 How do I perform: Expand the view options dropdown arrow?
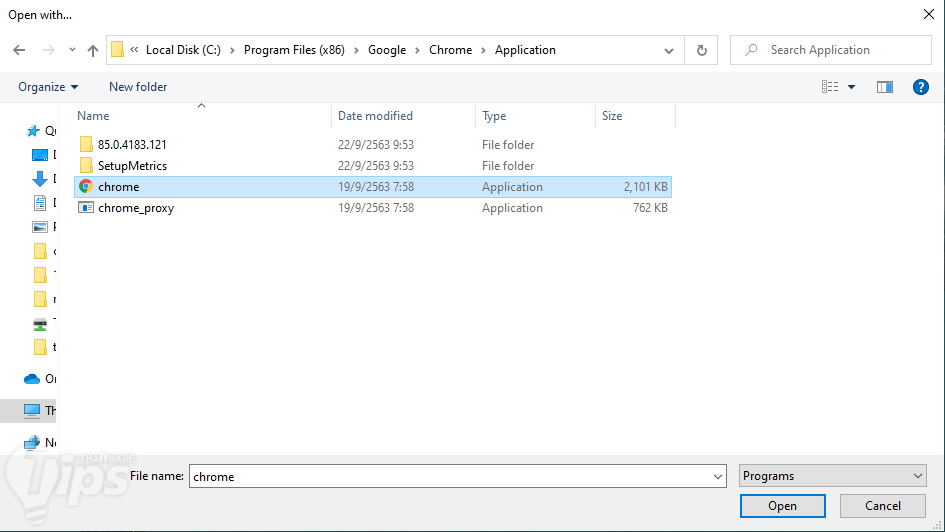click(852, 87)
